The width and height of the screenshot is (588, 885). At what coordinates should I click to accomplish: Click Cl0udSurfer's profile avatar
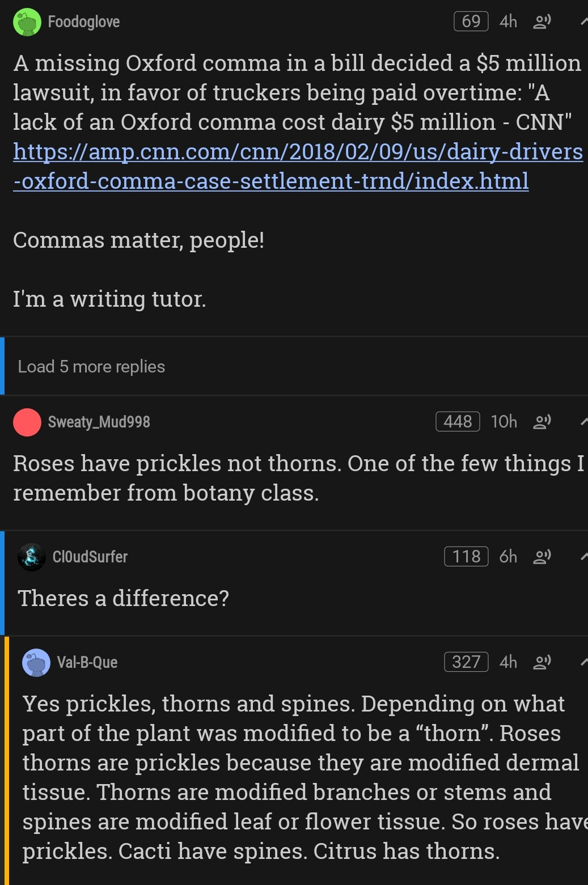click(x=32, y=557)
